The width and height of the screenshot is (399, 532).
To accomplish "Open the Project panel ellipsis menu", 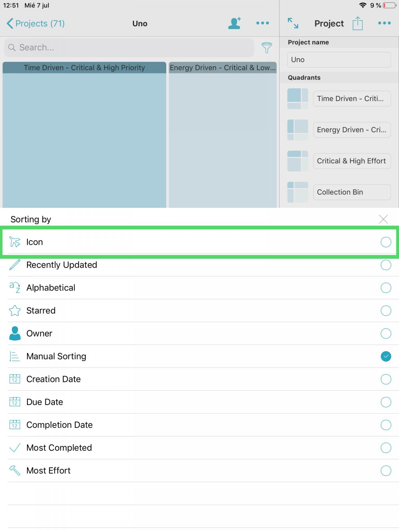I will (x=384, y=23).
